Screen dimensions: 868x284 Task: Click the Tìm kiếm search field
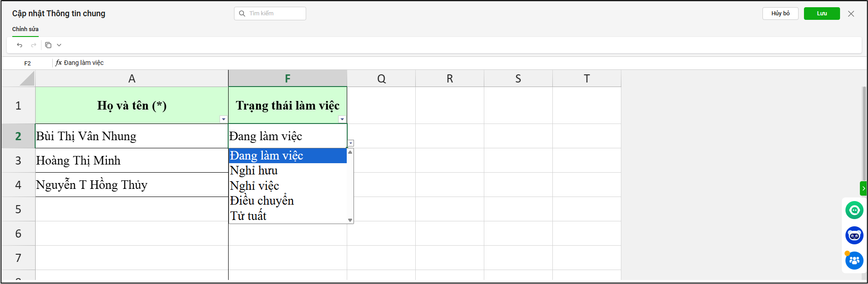click(270, 14)
